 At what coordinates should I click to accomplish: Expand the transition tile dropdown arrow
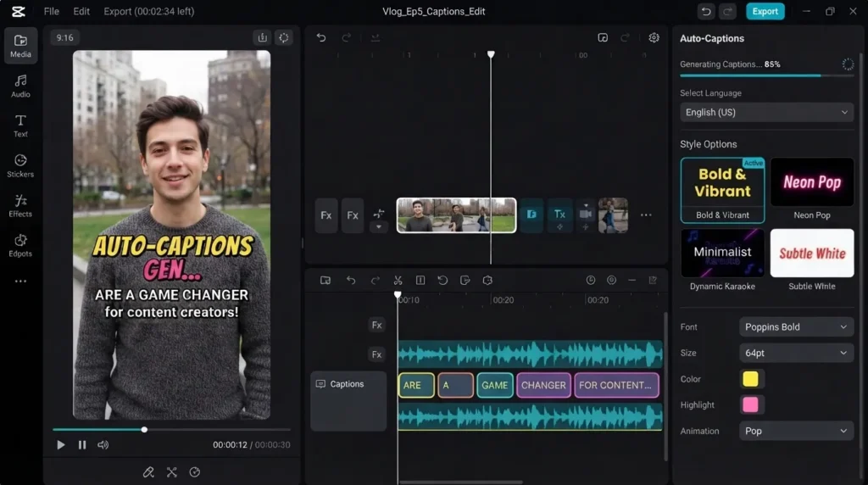379,227
